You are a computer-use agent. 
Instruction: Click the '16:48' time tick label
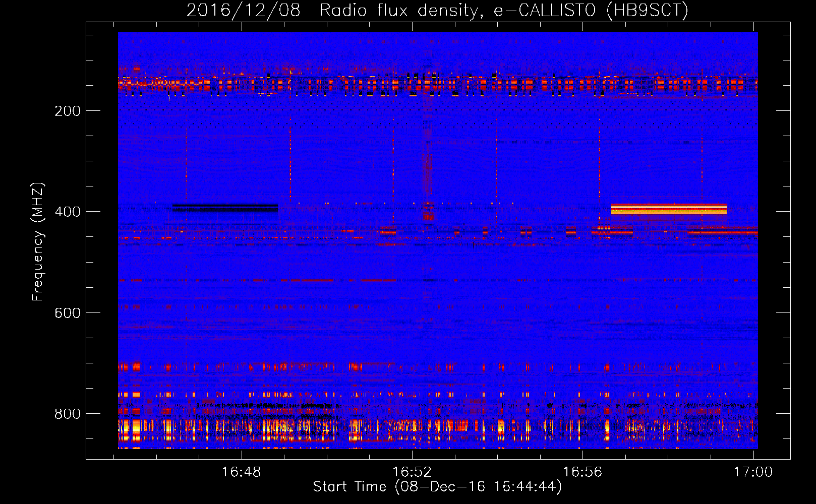tap(242, 472)
